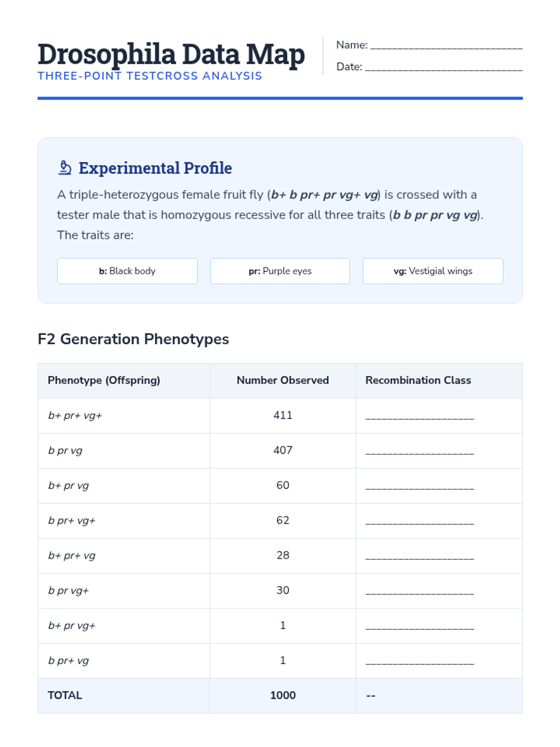560x747 pixels.
Task: Click the microscope icon beside Experimental Profile
Action: [65, 168]
